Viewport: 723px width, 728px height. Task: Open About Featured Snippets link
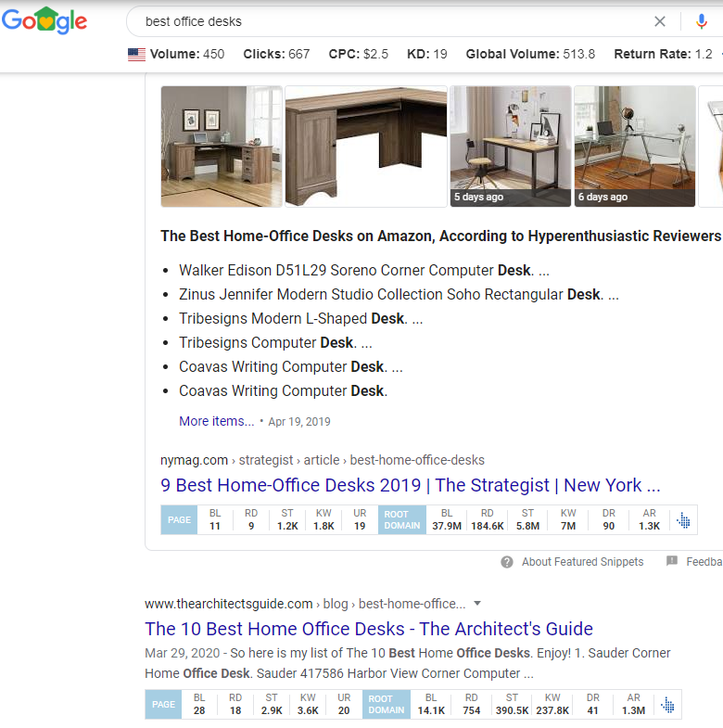click(582, 562)
